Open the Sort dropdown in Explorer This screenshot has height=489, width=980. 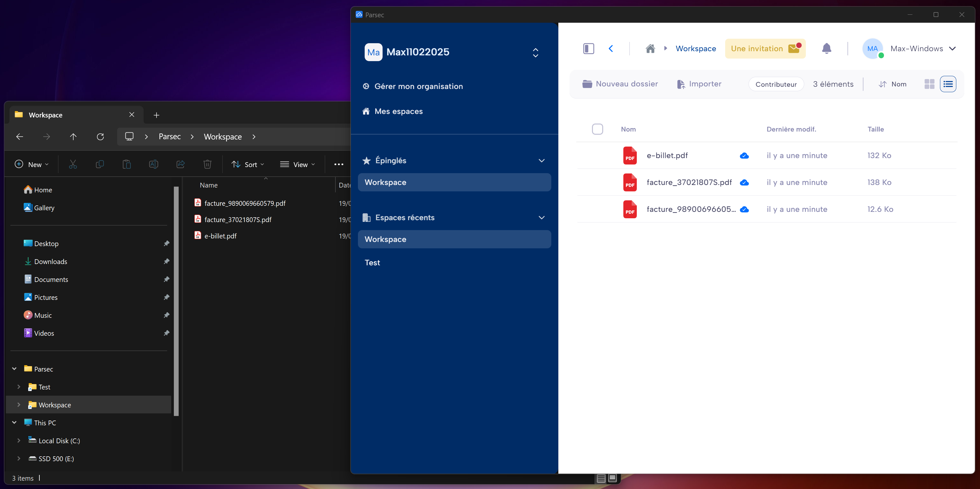pyautogui.click(x=248, y=164)
